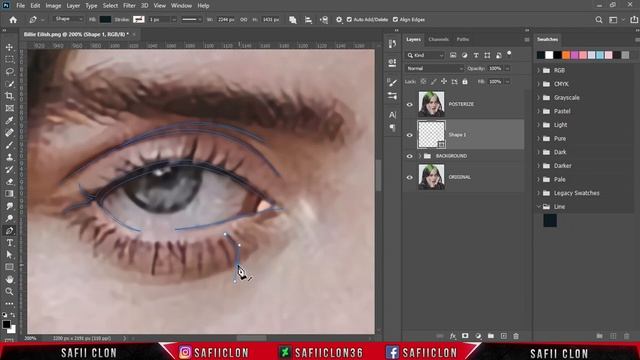Screen dimensions: 640x360
Task: Open the layer Kind filter dropdown
Action: point(425,56)
